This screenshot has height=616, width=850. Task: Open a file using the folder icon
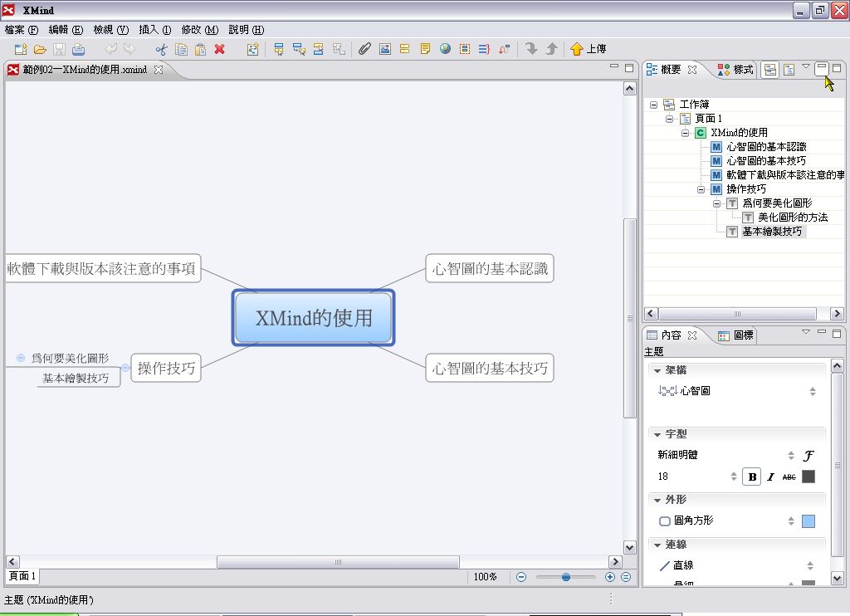(40, 49)
